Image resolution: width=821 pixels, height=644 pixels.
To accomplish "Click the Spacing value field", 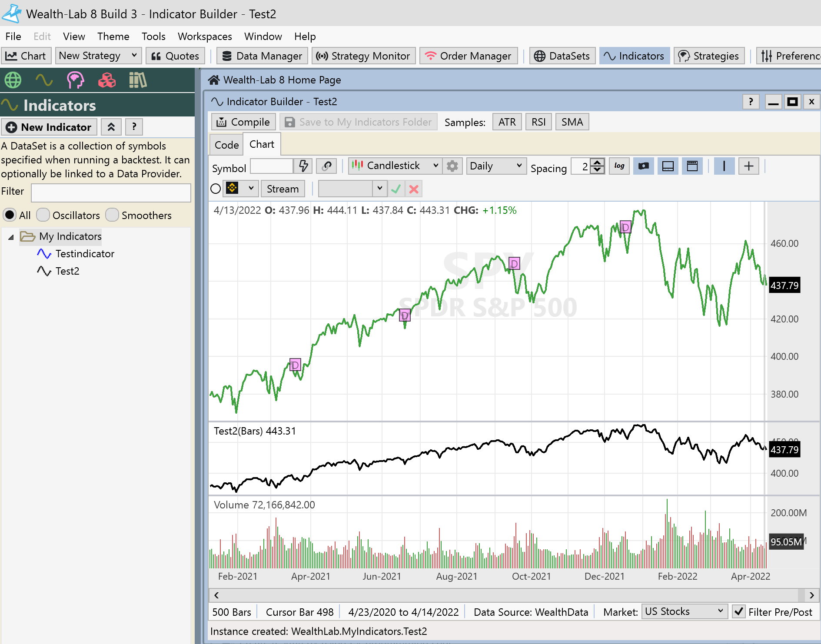I will tap(582, 166).
